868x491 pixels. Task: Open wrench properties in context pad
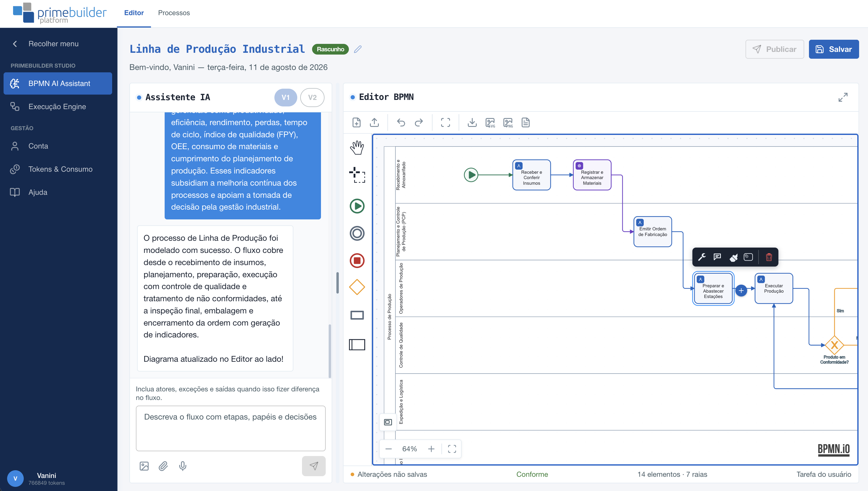(702, 257)
